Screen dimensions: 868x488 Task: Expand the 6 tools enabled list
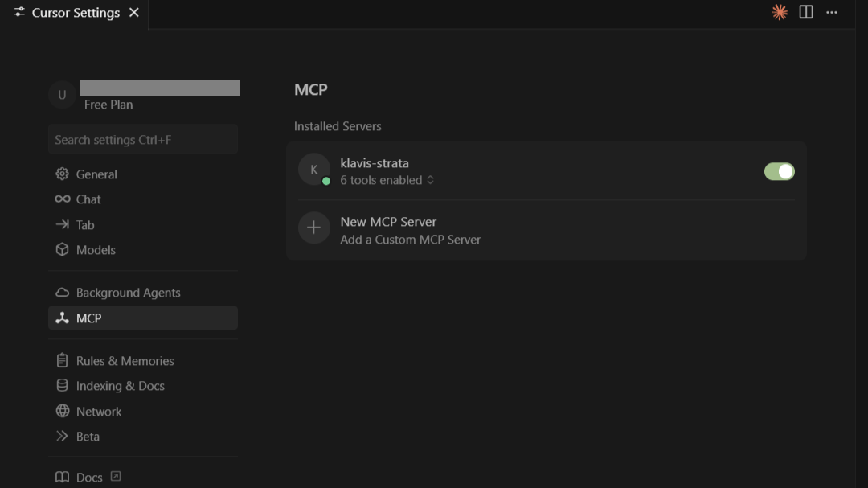click(387, 181)
